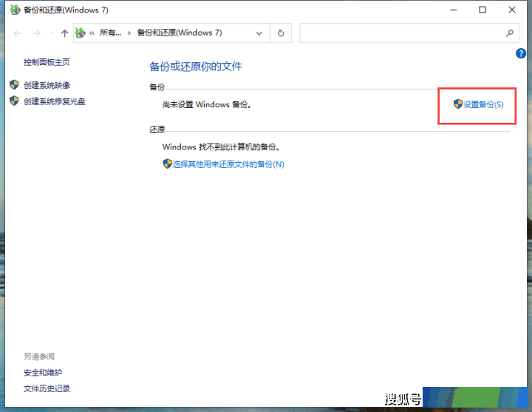
Task: Click the text Windows 找不到此计算机的备份。
Action: pyautogui.click(x=221, y=147)
